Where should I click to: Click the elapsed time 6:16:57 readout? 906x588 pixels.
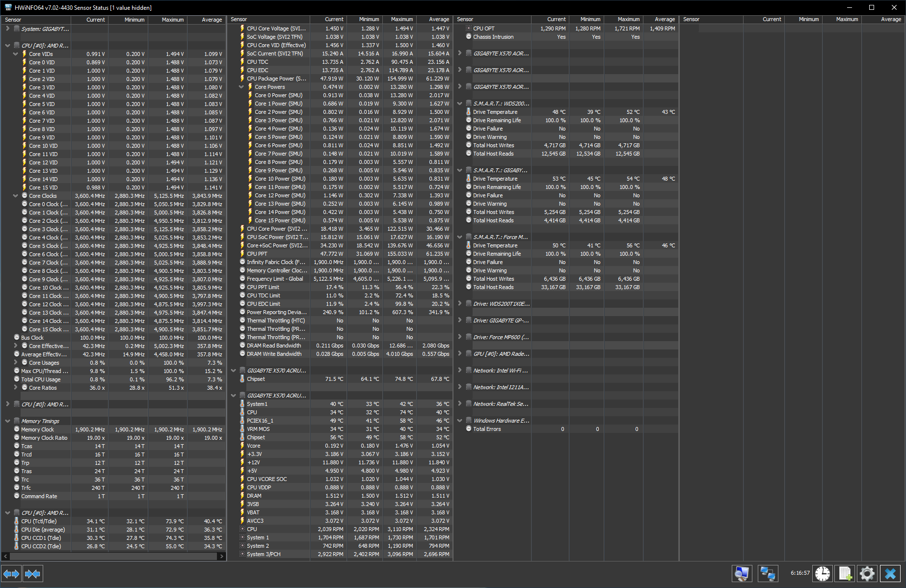point(800,573)
